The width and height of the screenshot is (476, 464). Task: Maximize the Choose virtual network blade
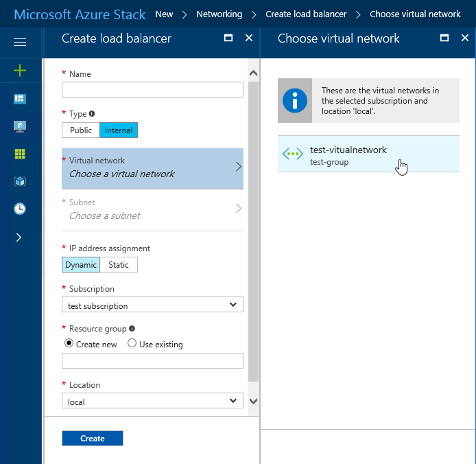coord(444,38)
